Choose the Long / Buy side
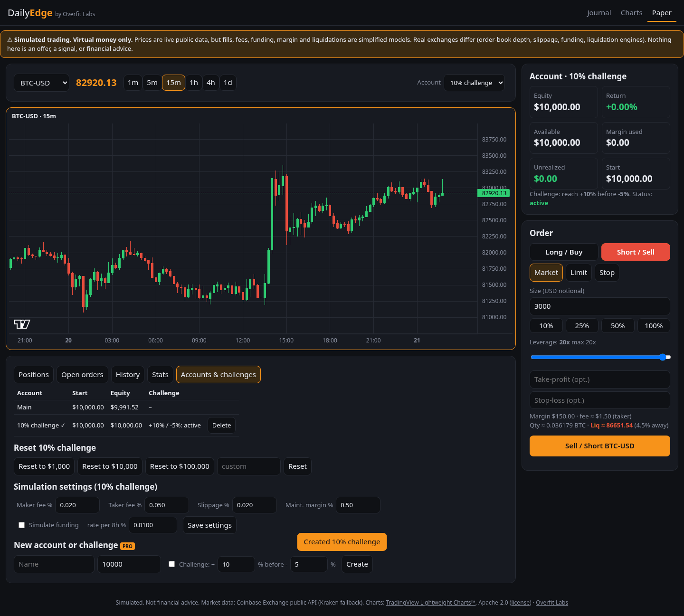This screenshot has width=684, height=616. [x=564, y=252]
